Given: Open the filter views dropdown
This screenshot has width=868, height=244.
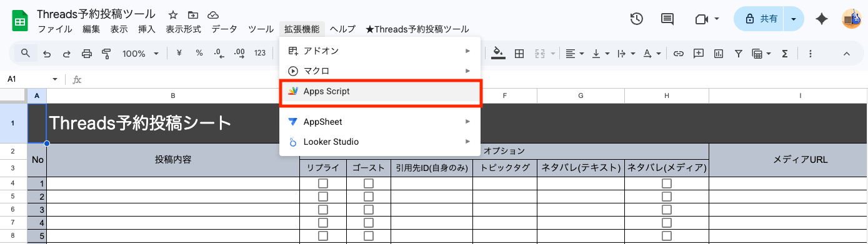Looking at the screenshot, I should (x=761, y=54).
